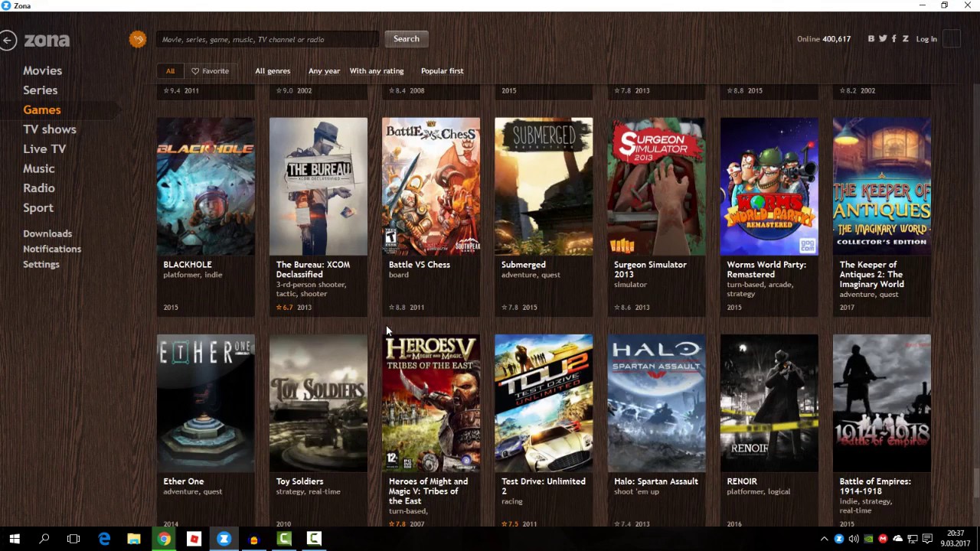Open Settings in sidebar
The height and width of the screenshot is (551, 980).
point(41,264)
